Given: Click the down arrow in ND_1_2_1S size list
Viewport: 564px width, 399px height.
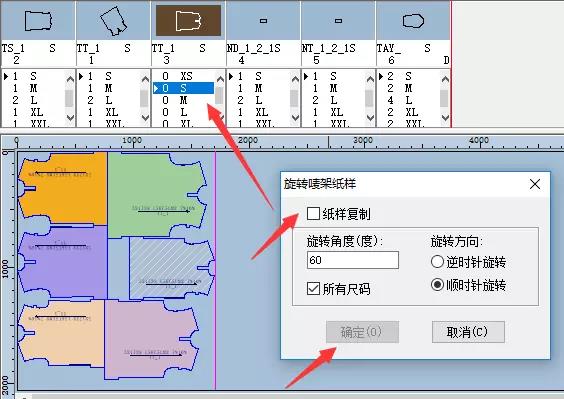Looking at the screenshot, I should (x=295, y=117).
